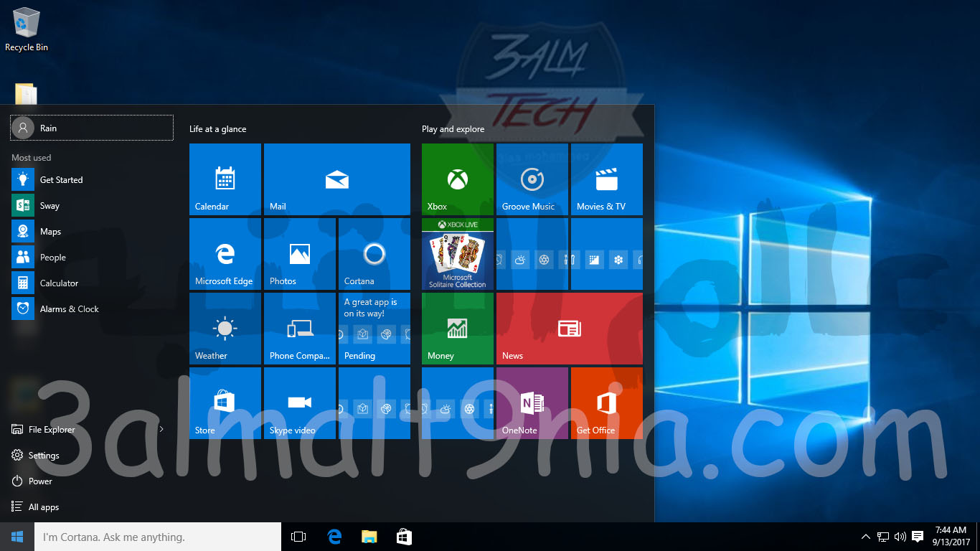Open the Action Center notifications icon
This screenshot has height=551, width=980.
(x=917, y=537)
